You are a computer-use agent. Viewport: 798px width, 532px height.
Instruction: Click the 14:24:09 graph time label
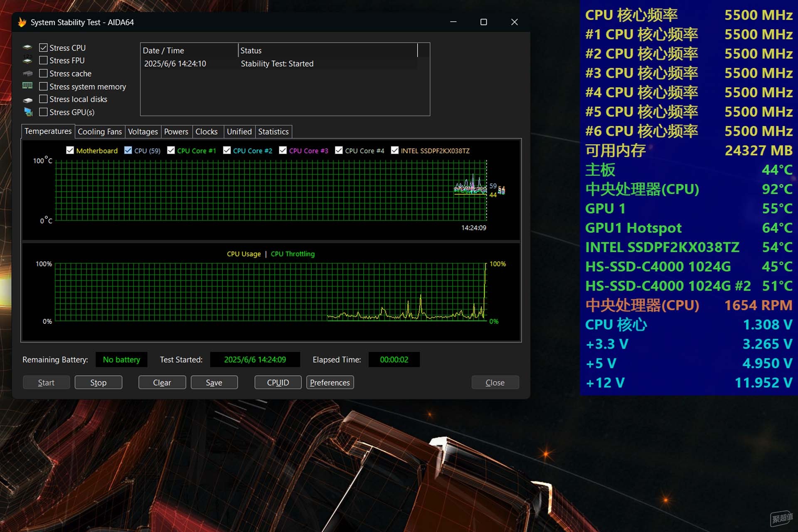click(473, 228)
